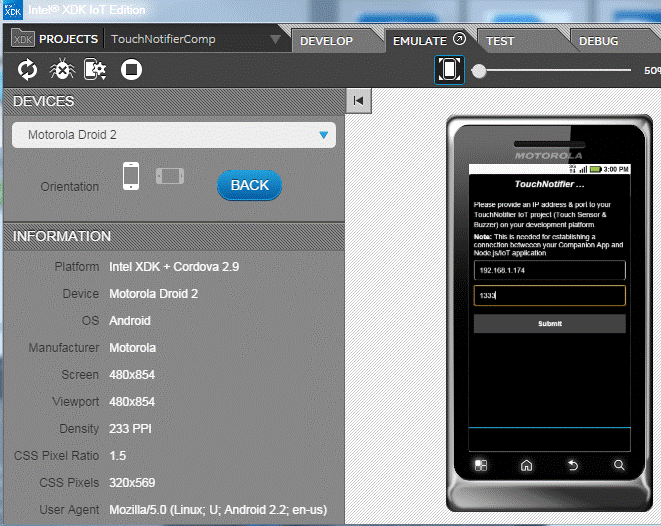Click the IP address field 192.168.1.174
661x526 pixels.
coord(550,270)
